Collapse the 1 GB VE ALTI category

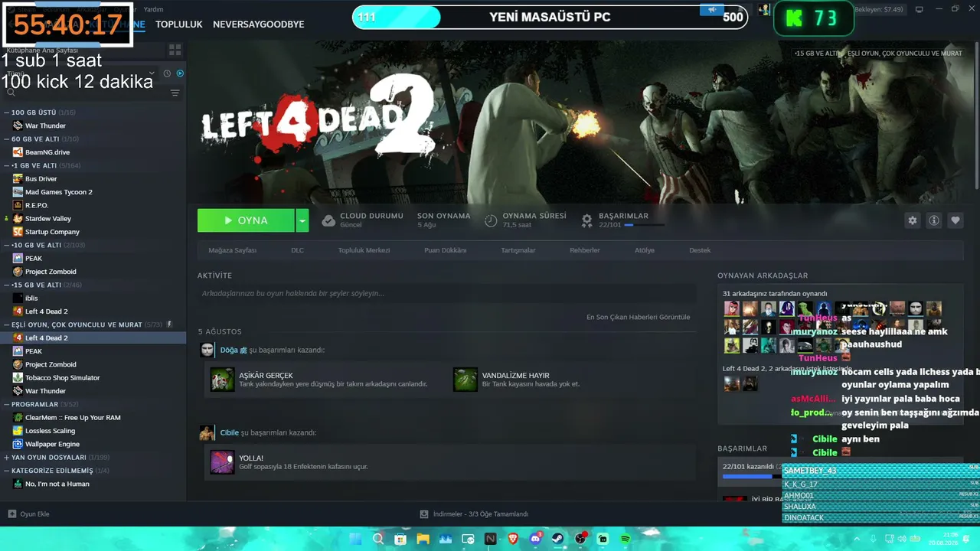(x=7, y=165)
